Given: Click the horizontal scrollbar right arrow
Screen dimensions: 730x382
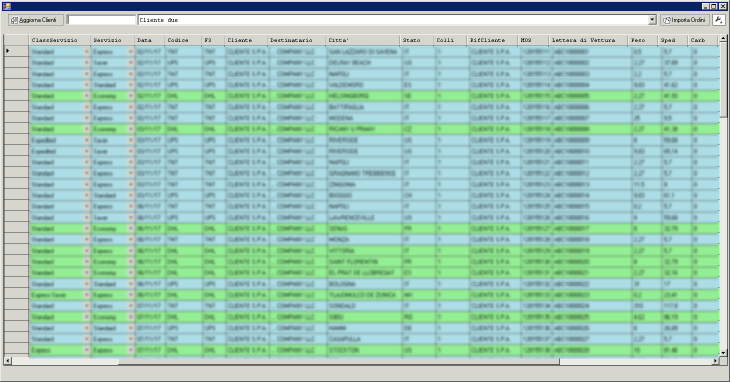Looking at the screenshot, I should [x=715, y=361].
